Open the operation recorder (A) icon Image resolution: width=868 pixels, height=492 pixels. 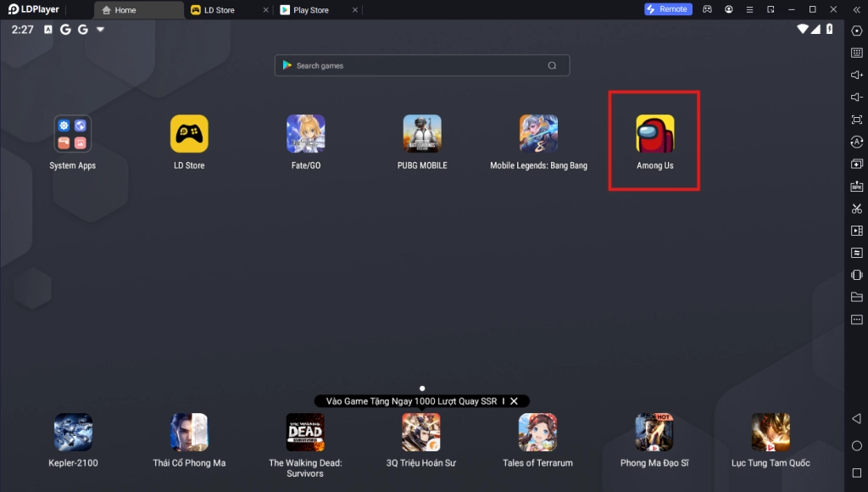click(856, 142)
